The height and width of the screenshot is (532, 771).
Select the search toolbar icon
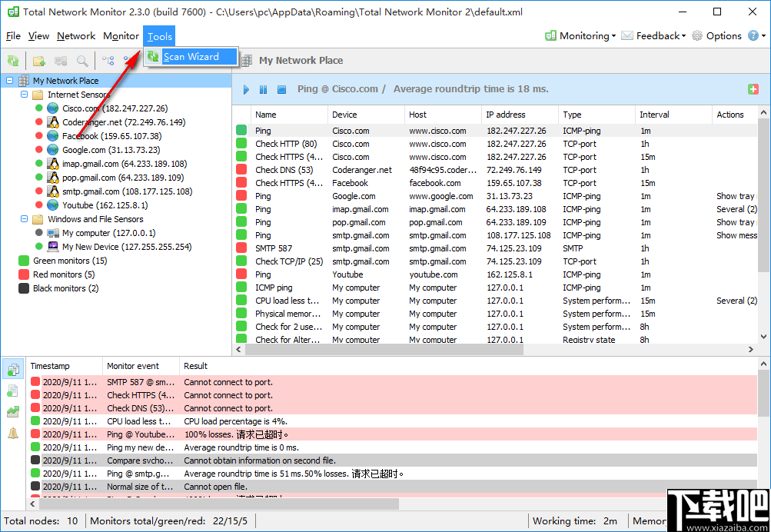tap(81, 60)
